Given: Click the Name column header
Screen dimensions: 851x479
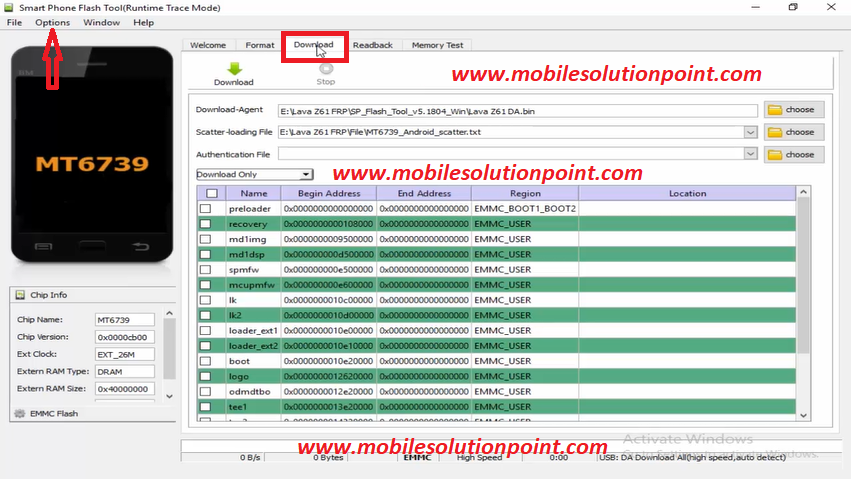Looking at the screenshot, I should (x=254, y=193).
